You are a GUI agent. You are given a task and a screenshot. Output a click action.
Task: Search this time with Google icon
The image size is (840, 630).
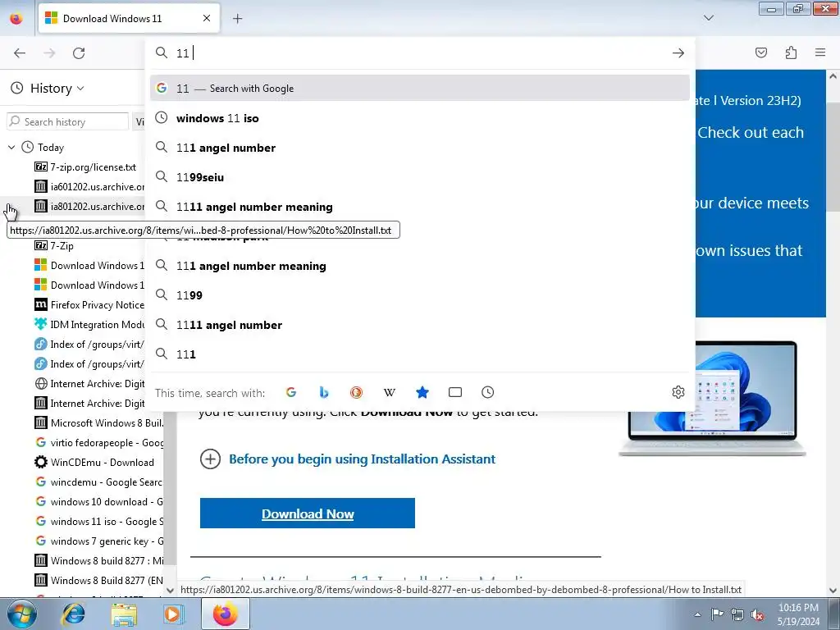tap(291, 393)
